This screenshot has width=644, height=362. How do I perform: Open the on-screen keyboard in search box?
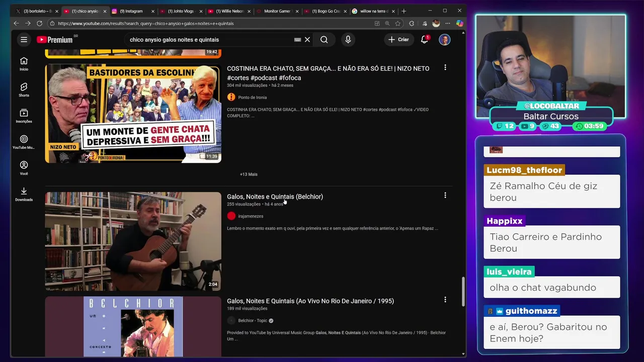coord(297,40)
